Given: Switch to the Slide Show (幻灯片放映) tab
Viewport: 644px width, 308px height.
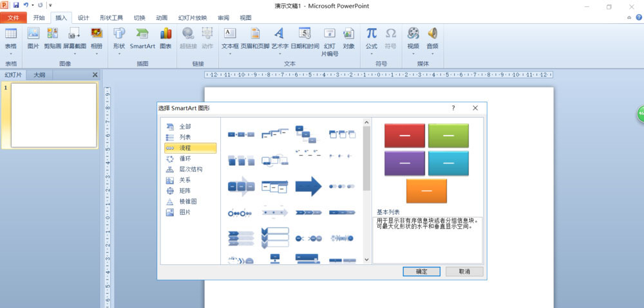Looking at the screenshot, I should coord(193,17).
